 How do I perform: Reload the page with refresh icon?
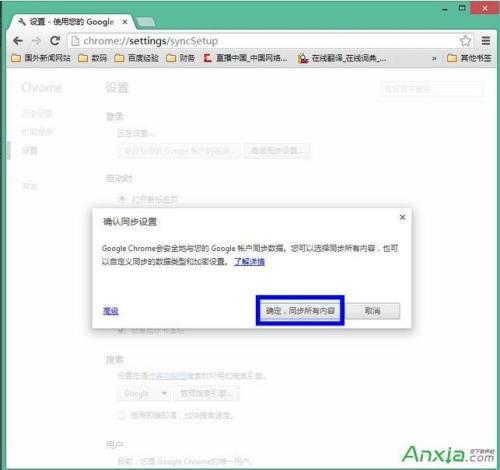[x=55, y=41]
